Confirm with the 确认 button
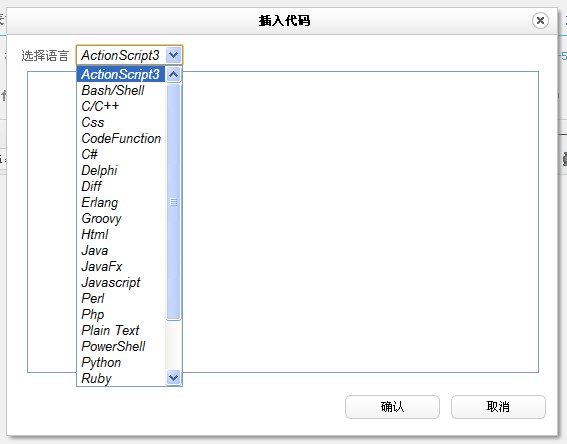Viewport: 567px width, 444px height. click(x=392, y=407)
